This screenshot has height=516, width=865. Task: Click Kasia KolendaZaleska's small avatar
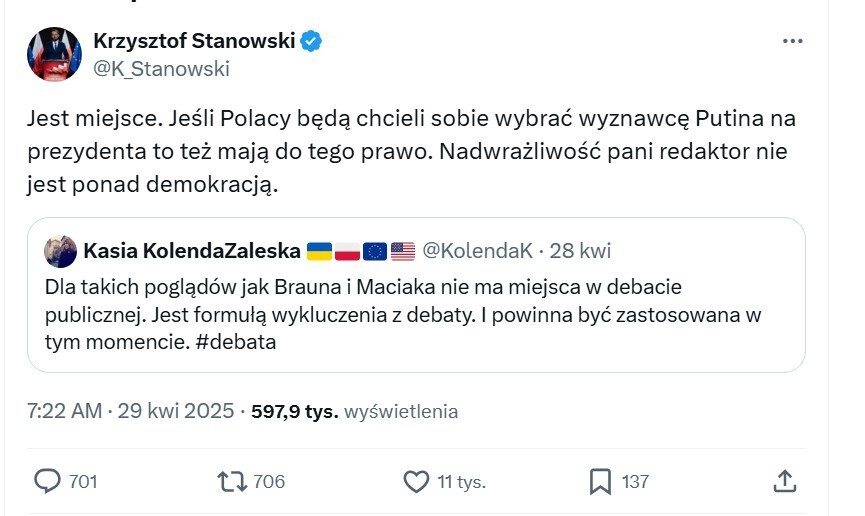coord(61,251)
